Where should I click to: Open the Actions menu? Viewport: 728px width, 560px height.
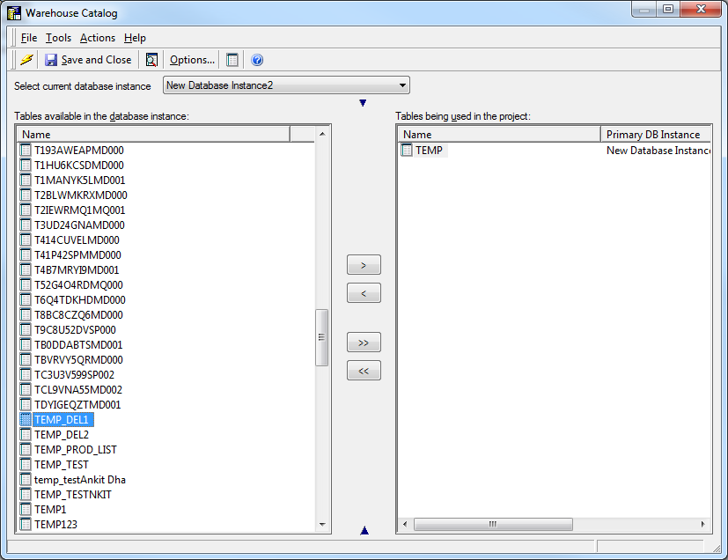tap(97, 38)
